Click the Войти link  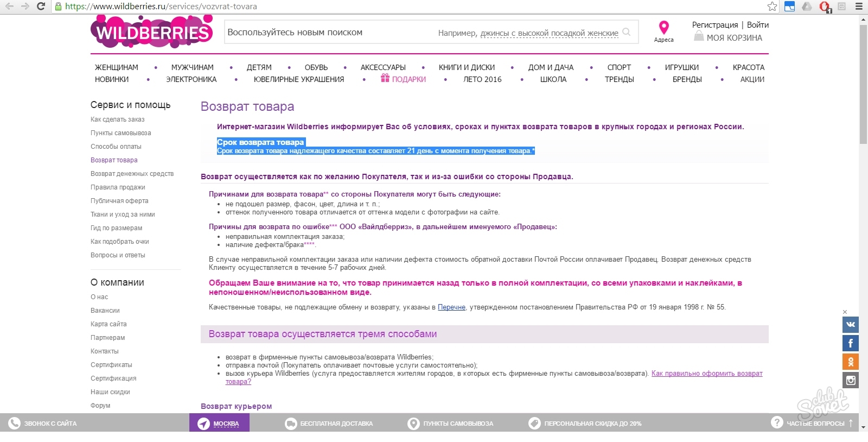click(x=758, y=25)
